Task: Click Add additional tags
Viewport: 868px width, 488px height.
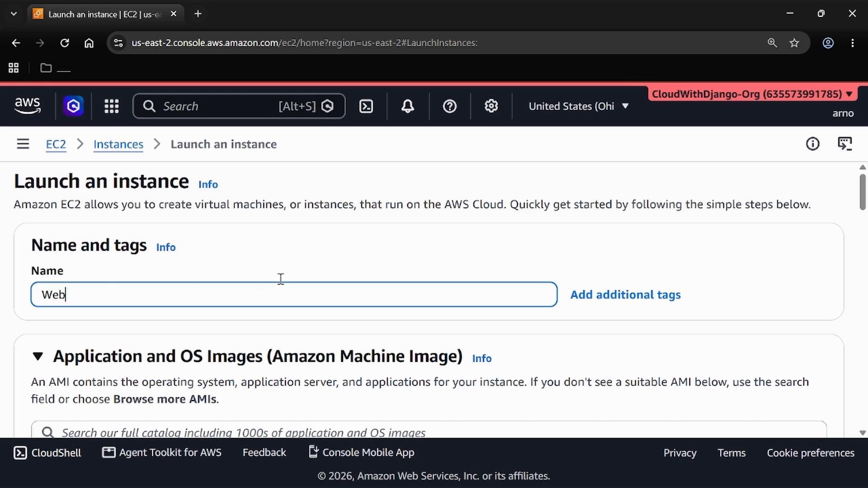Action: [x=625, y=295]
